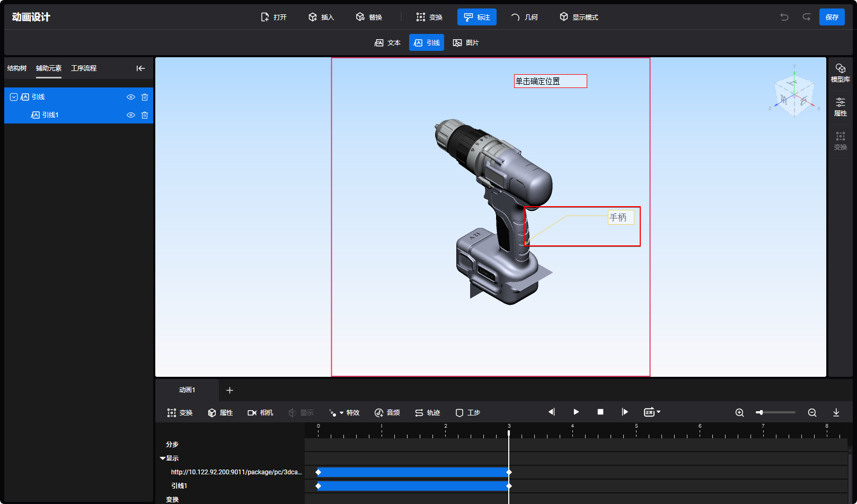Click the timeline zoom out magnifier

[x=812, y=412]
